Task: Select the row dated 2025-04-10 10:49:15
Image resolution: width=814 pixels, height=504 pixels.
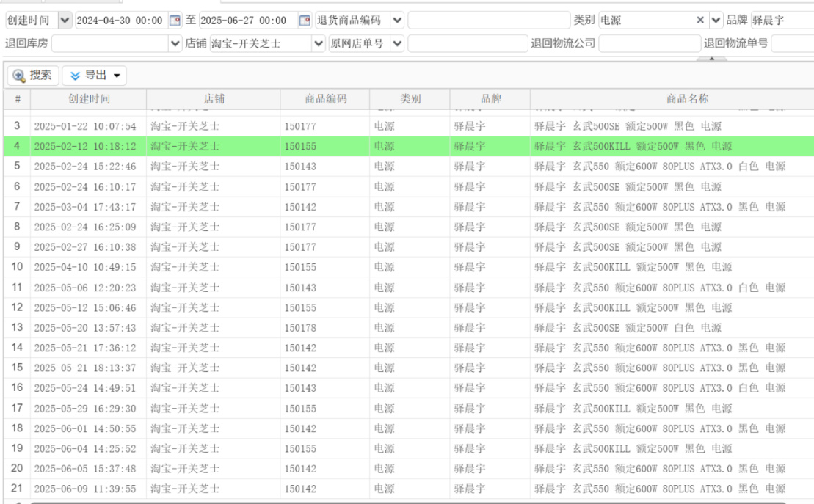Action: pyautogui.click(x=409, y=267)
